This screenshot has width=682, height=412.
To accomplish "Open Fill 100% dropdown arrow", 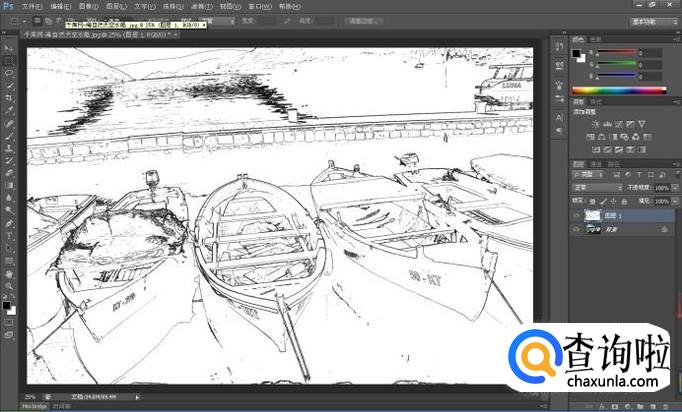I will coord(675,201).
